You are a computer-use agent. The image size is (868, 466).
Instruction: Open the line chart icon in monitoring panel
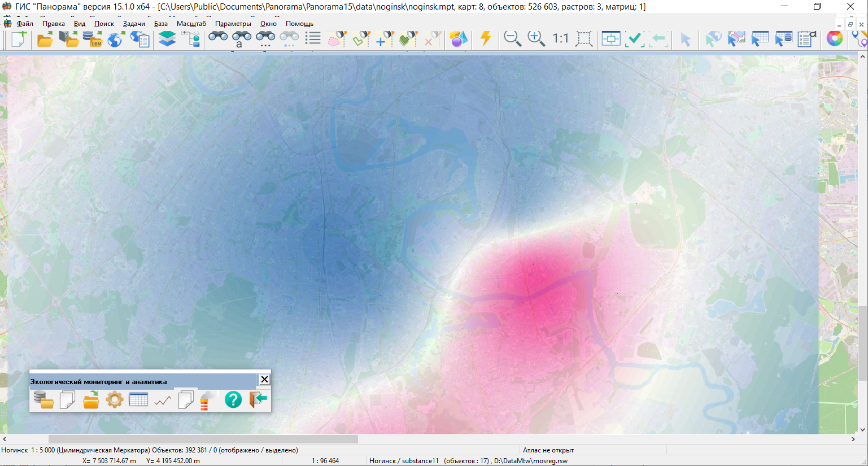pos(163,400)
